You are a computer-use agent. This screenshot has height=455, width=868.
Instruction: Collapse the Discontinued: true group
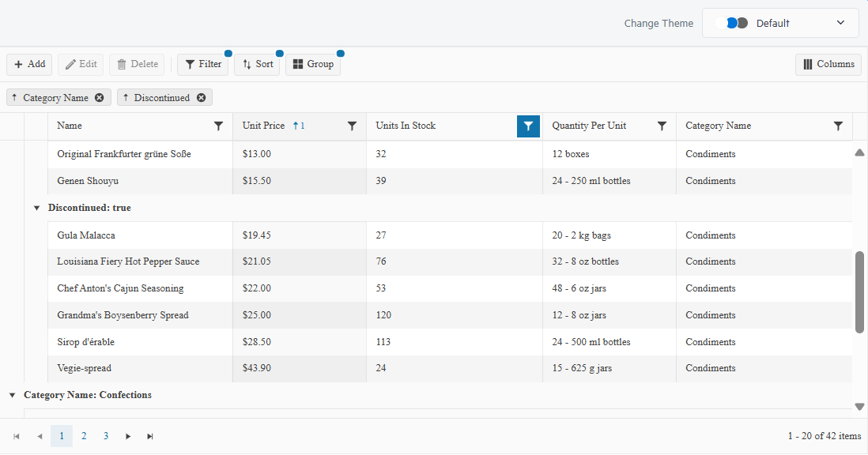36,208
